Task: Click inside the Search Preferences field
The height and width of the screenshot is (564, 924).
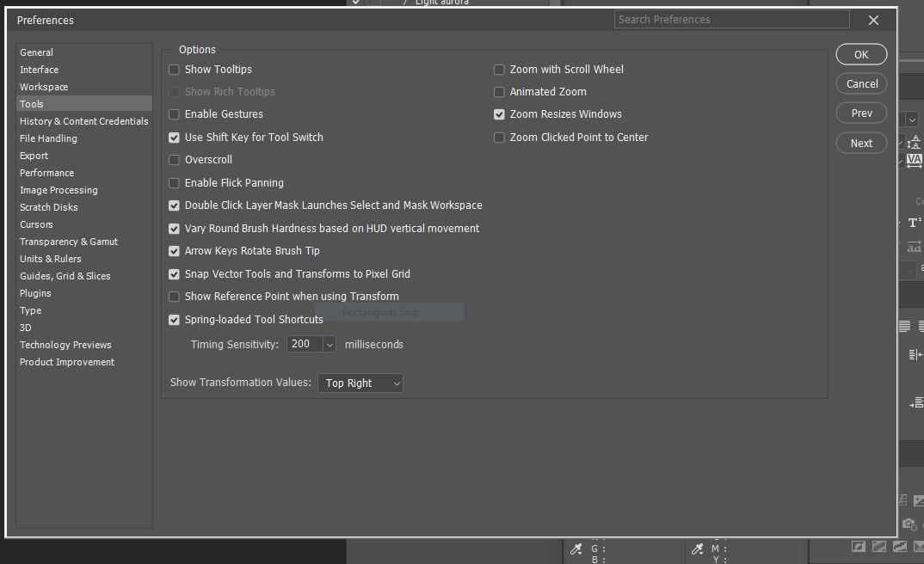Action: coord(731,19)
